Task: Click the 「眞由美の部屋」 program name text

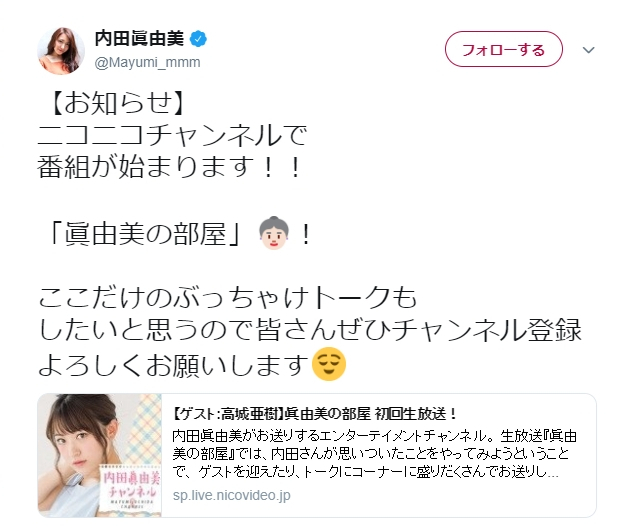Action: [x=145, y=234]
